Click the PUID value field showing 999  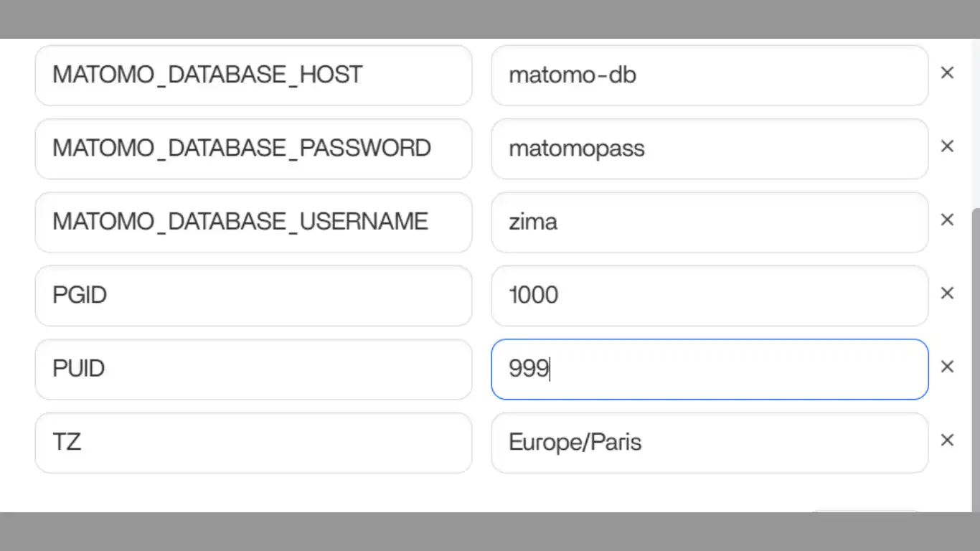709,369
